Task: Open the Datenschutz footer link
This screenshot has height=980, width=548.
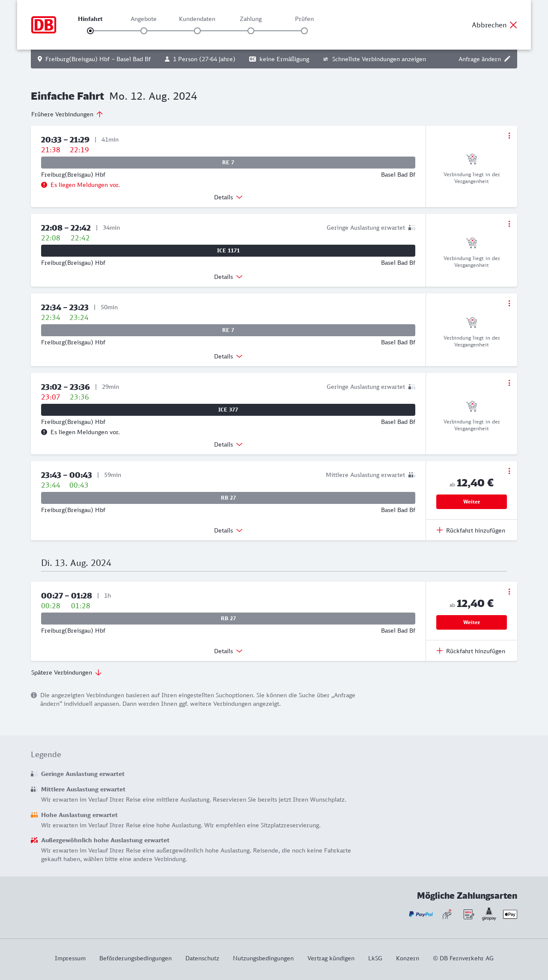Action: (202, 958)
